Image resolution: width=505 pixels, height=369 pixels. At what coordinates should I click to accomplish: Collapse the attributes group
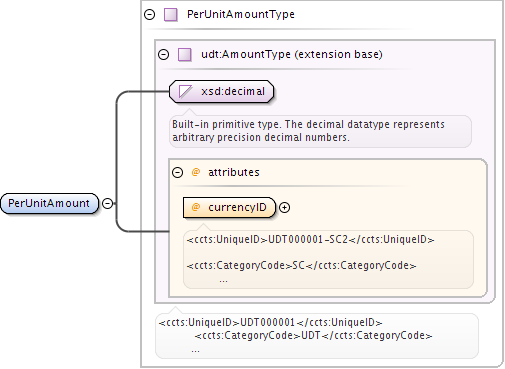click(x=178, y=172)
